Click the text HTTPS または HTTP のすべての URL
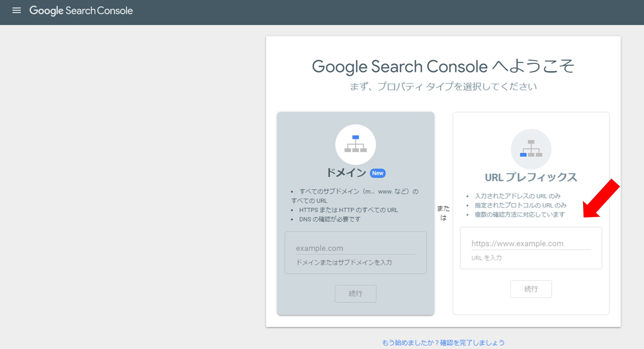Viewport: 644px width, 349px height. click(348, 210)
